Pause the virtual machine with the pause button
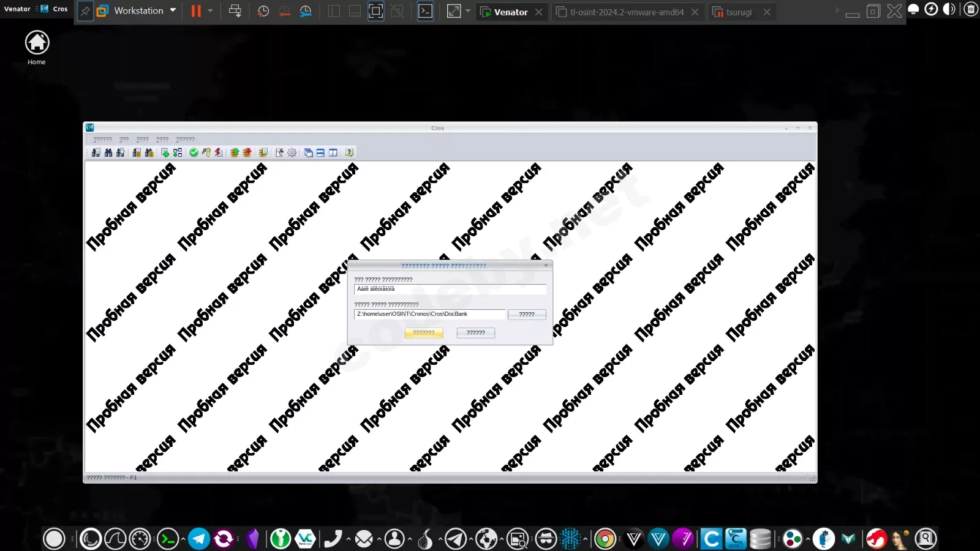This screenshot has width=980, height=551. (x=195, y=10)
